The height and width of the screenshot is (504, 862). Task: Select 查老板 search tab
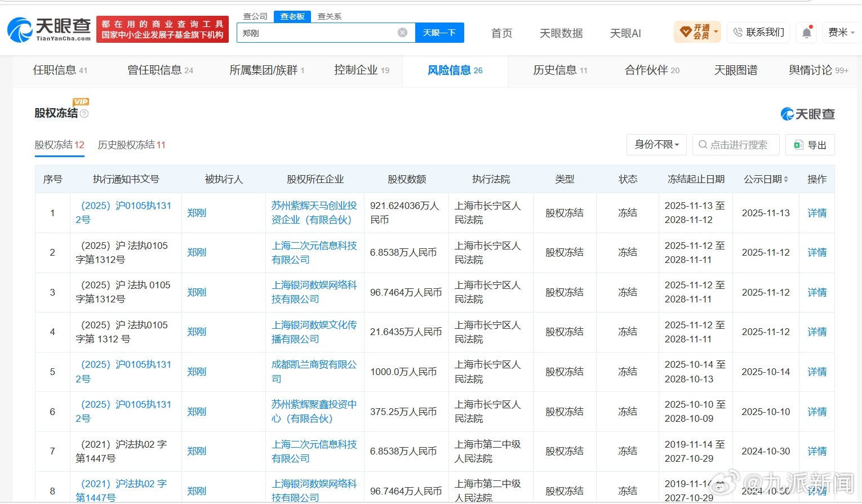tap(292, 16)
